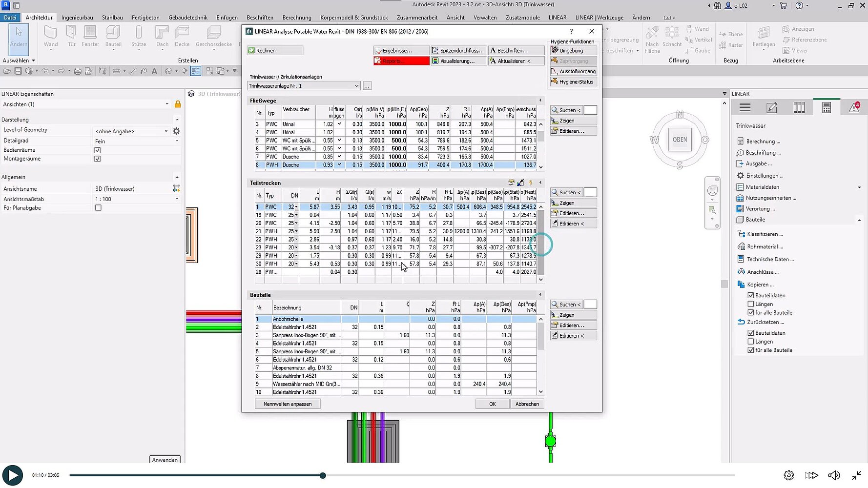
Task: Click the Rechnen calculate button
Action: pyautogui.click(x=275, y=50)
